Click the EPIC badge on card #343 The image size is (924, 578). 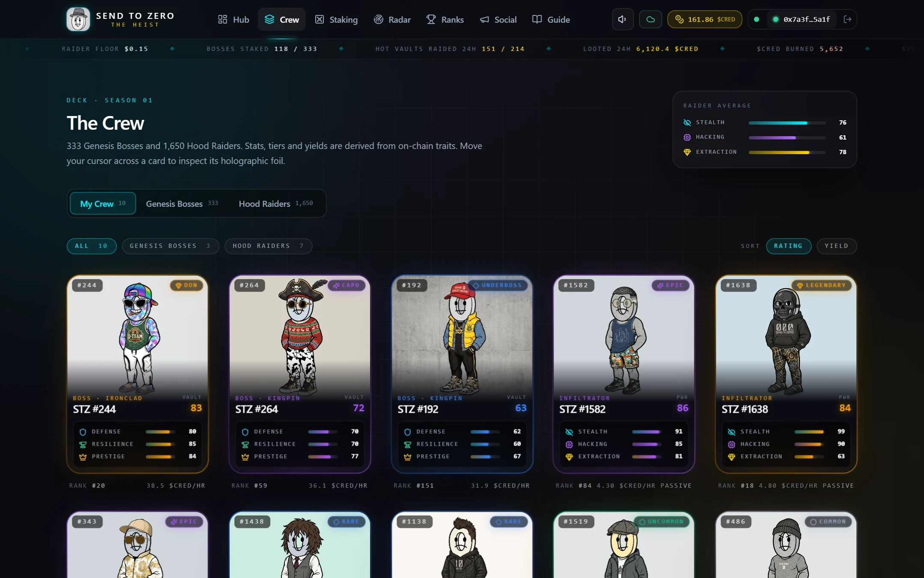pos(184,521)
